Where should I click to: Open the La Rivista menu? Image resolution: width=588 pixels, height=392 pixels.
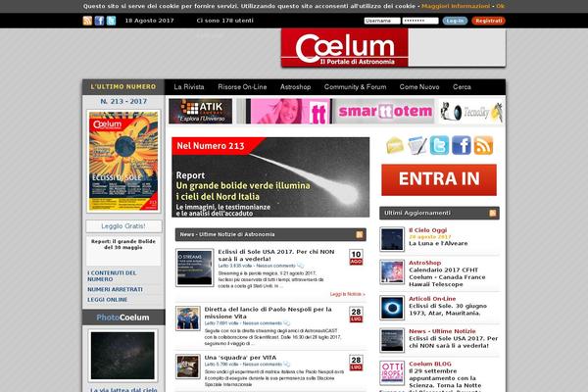pyautogui.click(x=189, y=87)
